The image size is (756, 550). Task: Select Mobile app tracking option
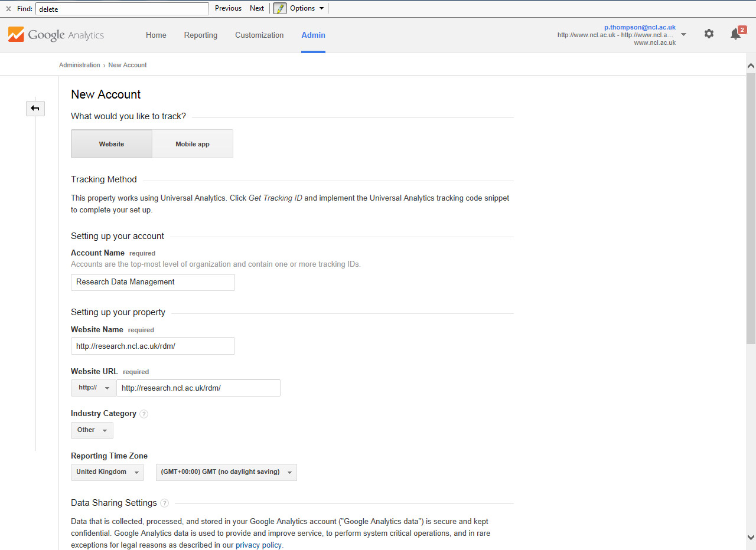[x=193, y=144]
